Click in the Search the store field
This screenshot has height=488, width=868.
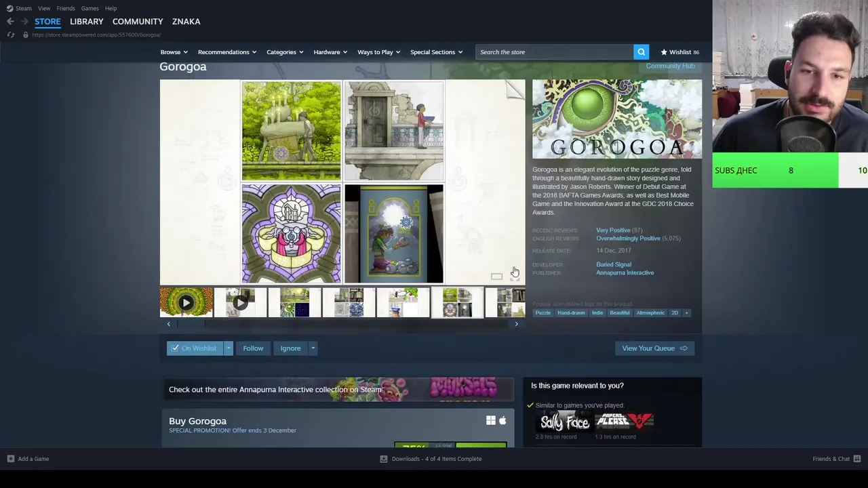[555, 52]
